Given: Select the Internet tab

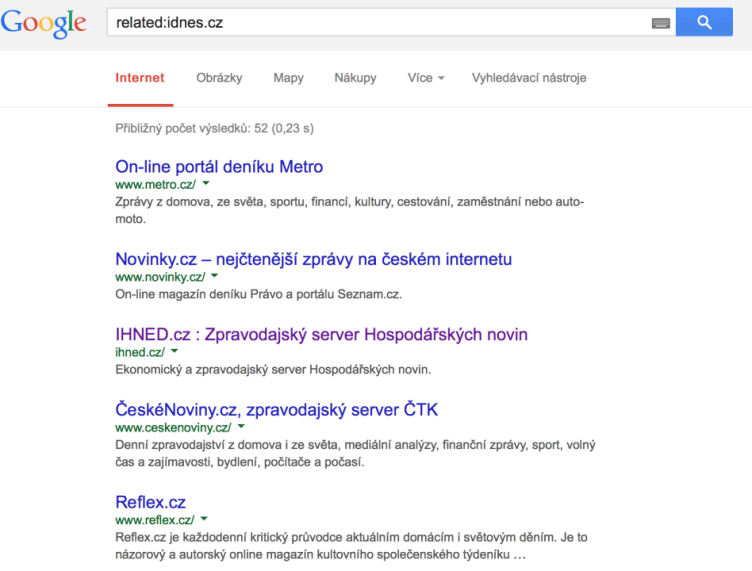Looking at the screenshot, I should tap(140, 78).
